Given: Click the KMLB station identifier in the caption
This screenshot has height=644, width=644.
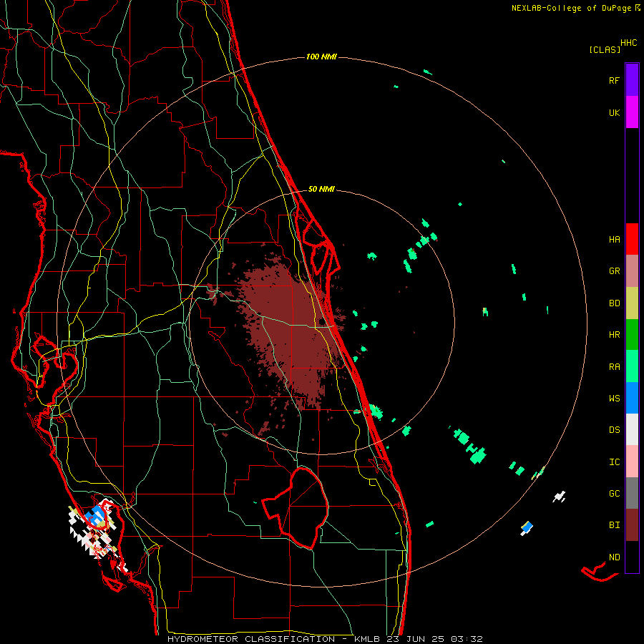Looking at the screenshot, I should click(367, 639).
